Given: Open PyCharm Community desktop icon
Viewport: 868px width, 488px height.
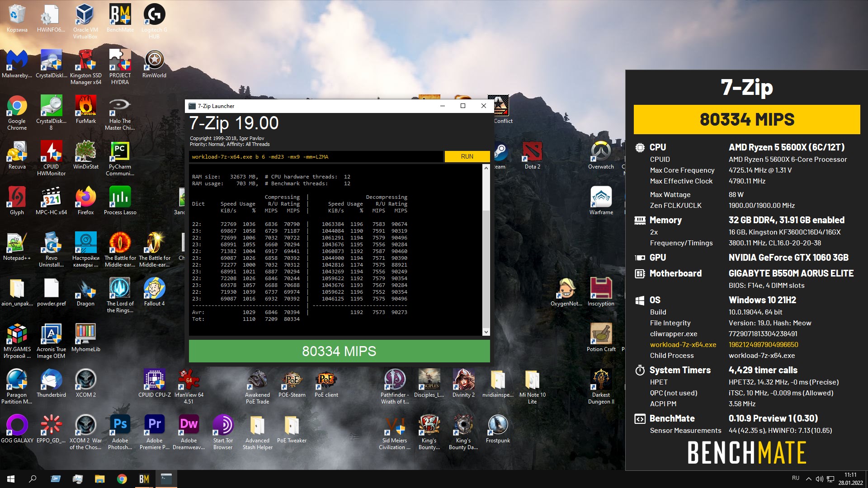Looking at the screenshot, I should (120, 158).
